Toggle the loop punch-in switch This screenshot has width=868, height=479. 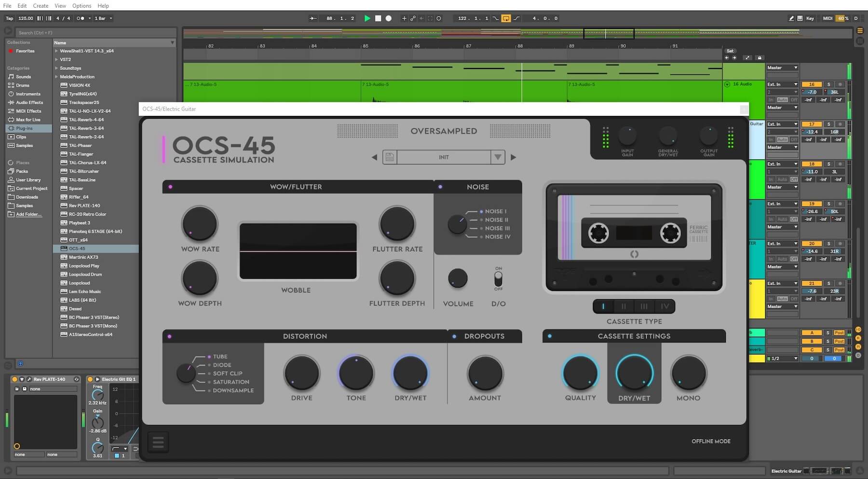495,18
